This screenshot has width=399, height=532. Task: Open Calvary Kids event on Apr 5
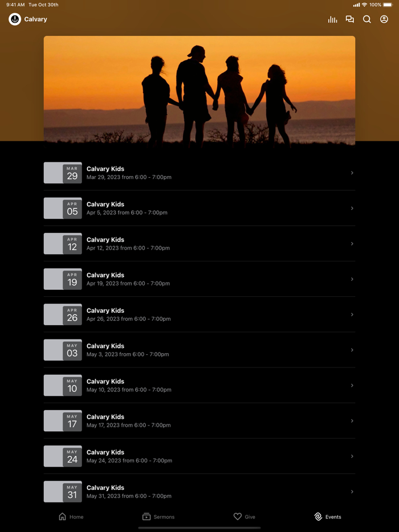[199, 208]
